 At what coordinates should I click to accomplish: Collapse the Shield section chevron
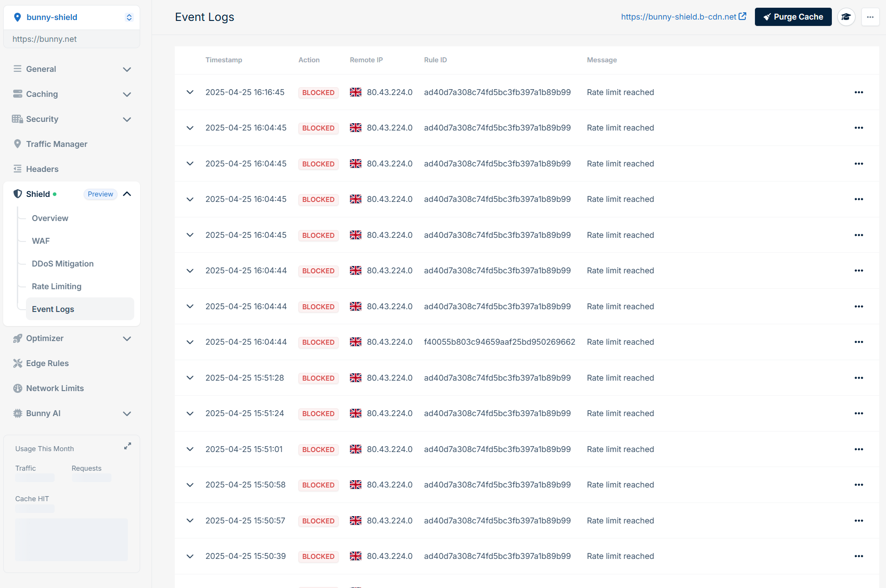point(127,194)
